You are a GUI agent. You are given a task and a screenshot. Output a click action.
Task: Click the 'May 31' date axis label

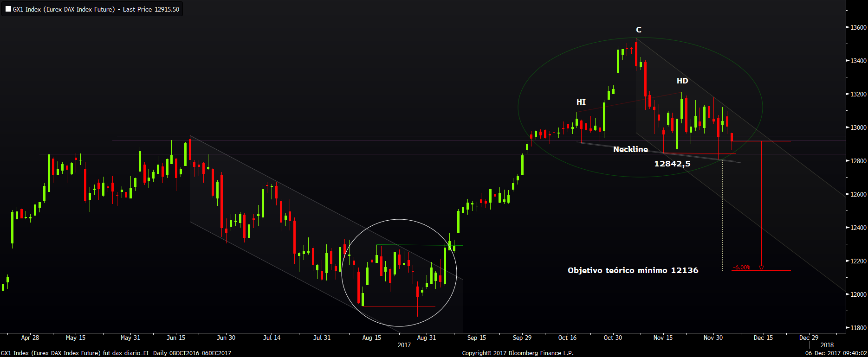(130, 338)
